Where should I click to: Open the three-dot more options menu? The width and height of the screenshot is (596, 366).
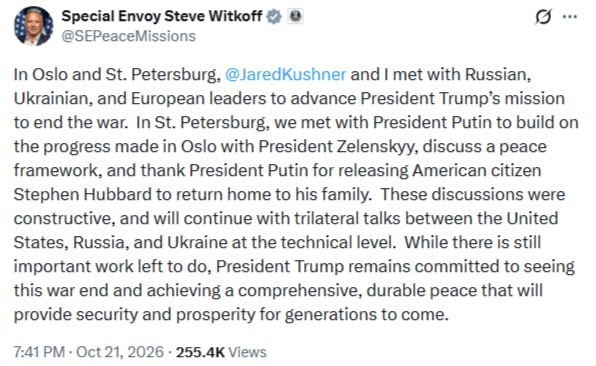[570, 17]
